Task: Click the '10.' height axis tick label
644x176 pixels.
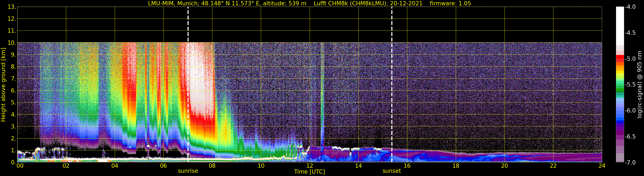Action: 12,43
